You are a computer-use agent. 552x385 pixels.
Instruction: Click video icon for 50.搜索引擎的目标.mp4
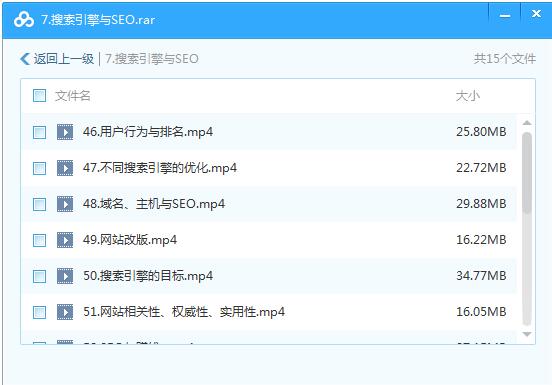click(65, 276)
